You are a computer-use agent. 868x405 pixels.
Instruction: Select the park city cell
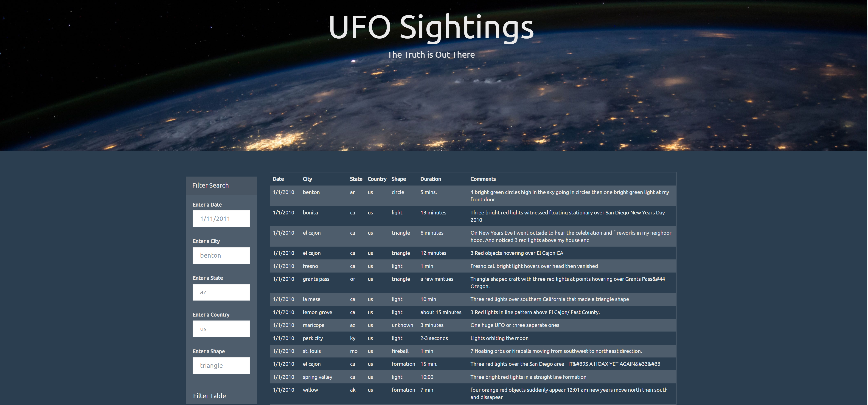click(313, 338)
